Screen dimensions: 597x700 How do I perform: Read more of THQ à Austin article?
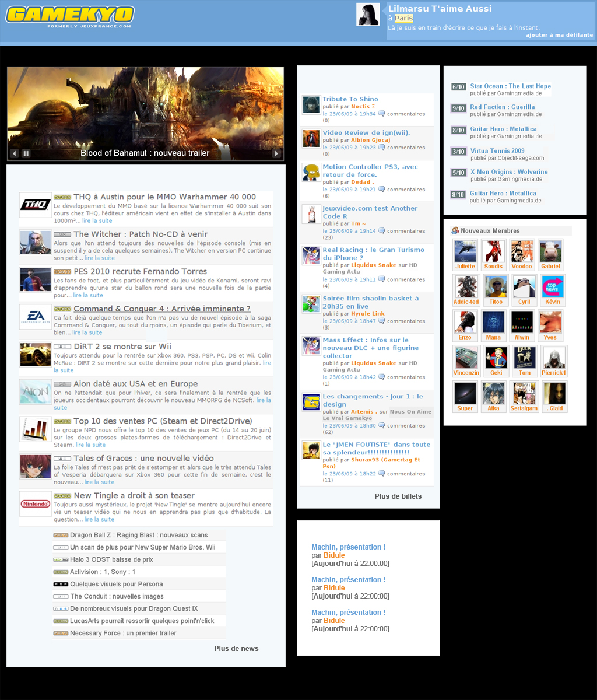click(x=97, y=220)
